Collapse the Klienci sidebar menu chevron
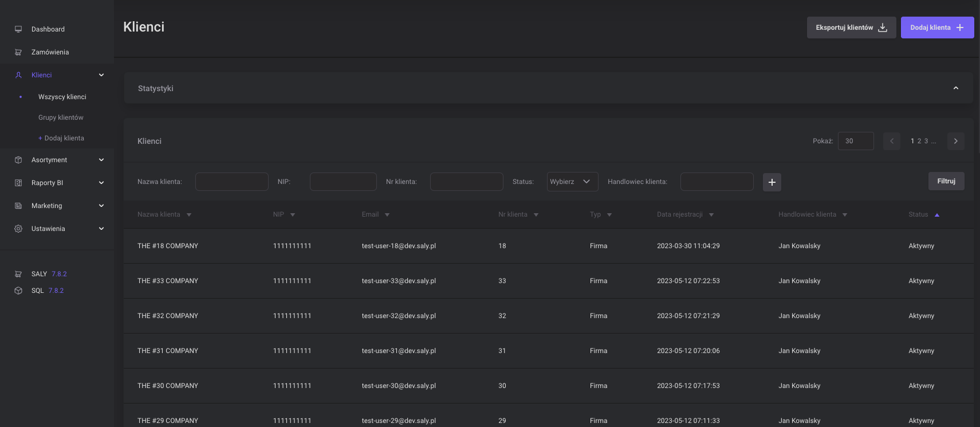The height and width of the screenshot is (427, 980). tap(101, 75)
